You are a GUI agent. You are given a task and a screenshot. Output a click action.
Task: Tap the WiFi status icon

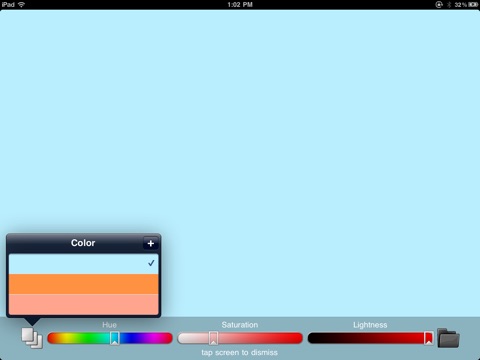22,5
